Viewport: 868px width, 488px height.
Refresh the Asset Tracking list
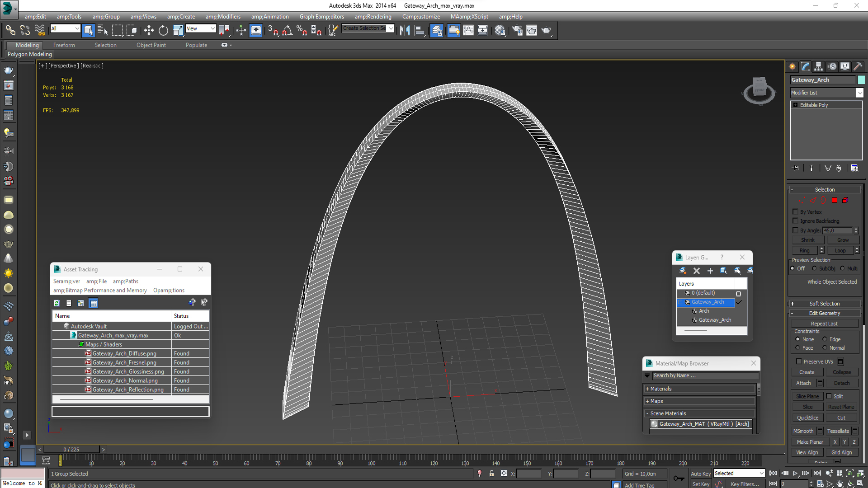click(57, 303)
